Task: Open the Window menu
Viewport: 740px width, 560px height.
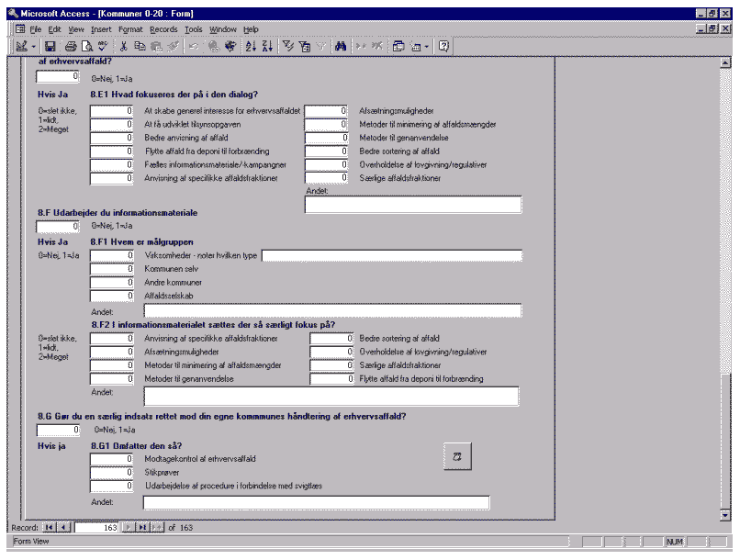Action: [223, 29]
